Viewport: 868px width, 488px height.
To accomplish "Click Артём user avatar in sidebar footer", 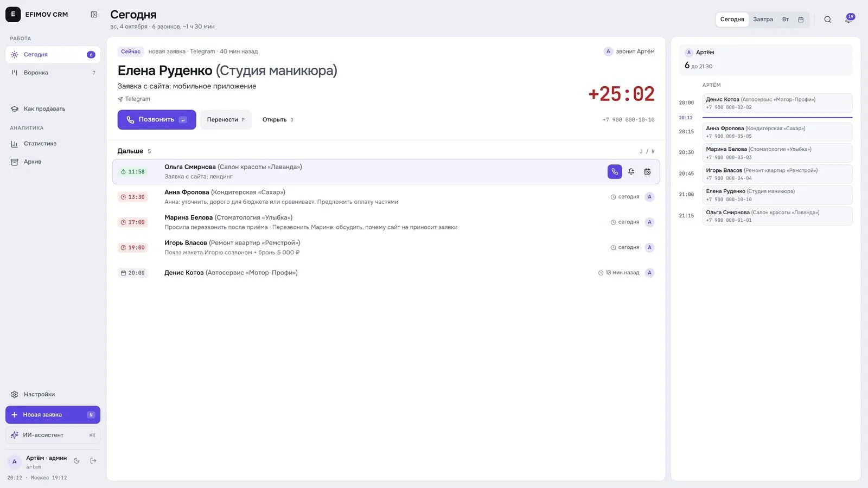I will point(14,462).
